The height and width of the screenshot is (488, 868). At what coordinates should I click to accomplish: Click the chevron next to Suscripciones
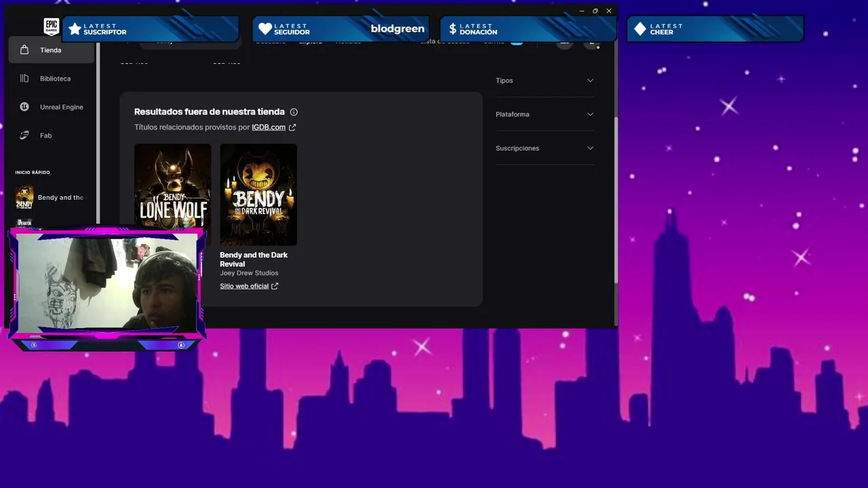point(590,148)
